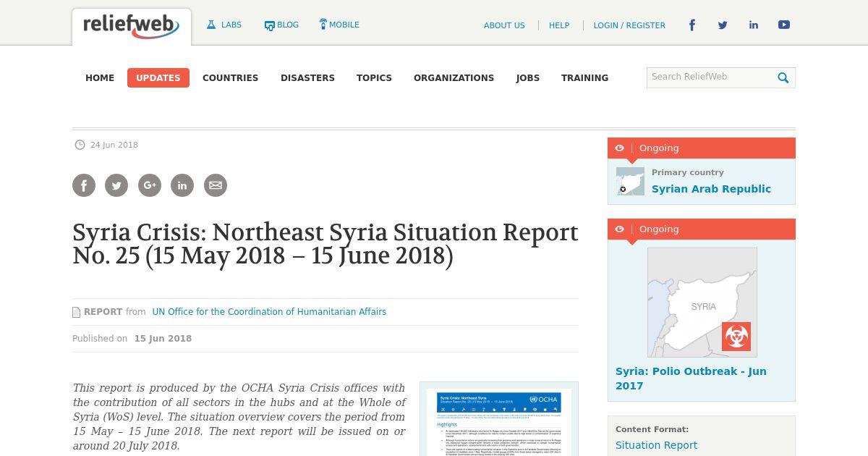Click the MOBILE link

[x=344, y=25]
